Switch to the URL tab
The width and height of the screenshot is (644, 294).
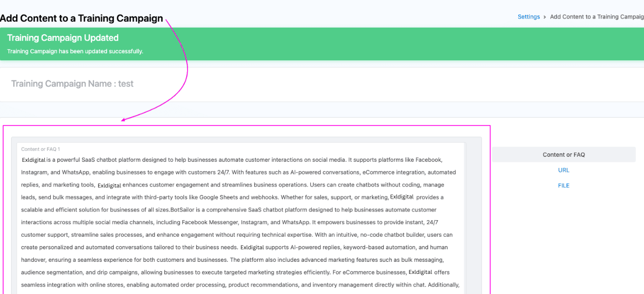(x=564, y=170)
